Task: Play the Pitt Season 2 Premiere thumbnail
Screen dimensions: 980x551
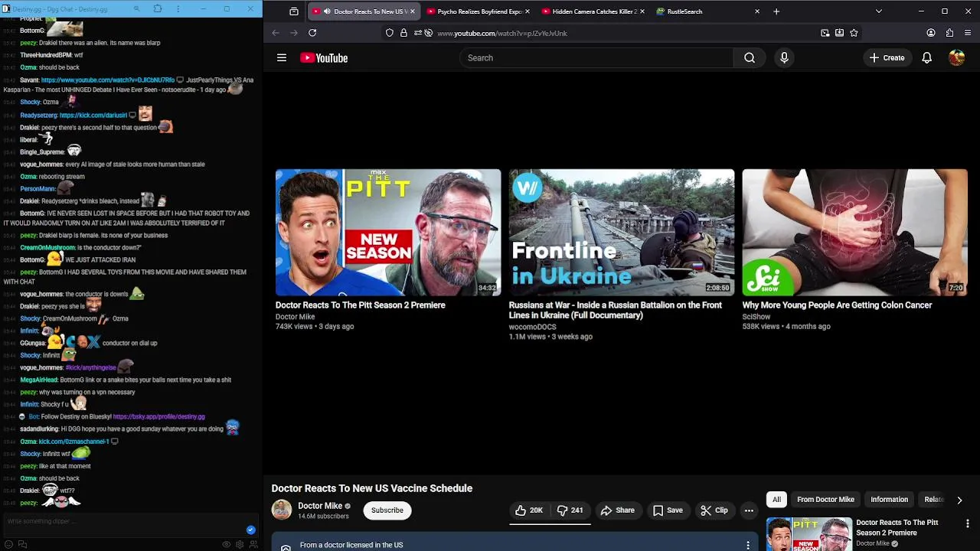Action: click(x=388, y=233)
